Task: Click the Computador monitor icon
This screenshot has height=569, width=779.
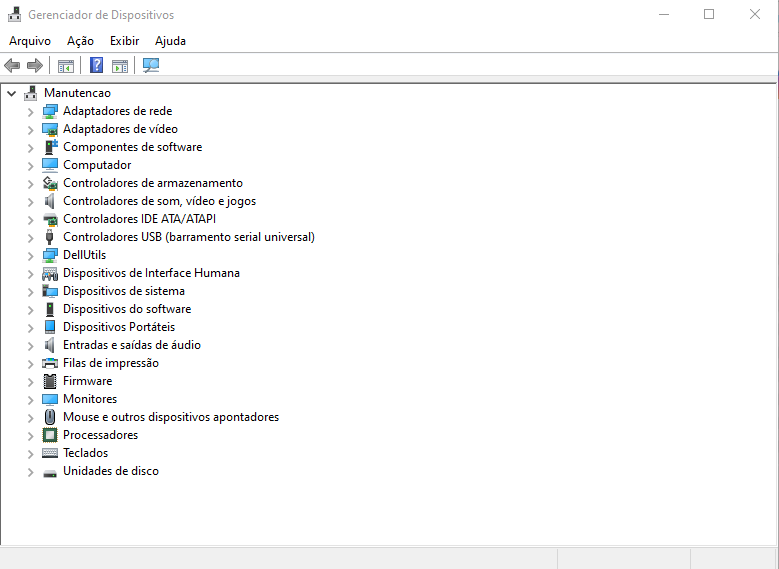Action: (x=50, y=165)
